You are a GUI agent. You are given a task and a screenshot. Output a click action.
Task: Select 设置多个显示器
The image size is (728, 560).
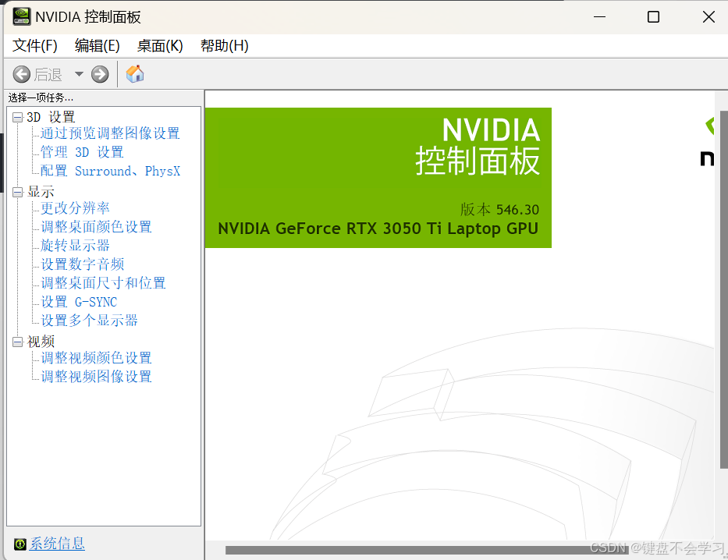[x=89, y=320]
